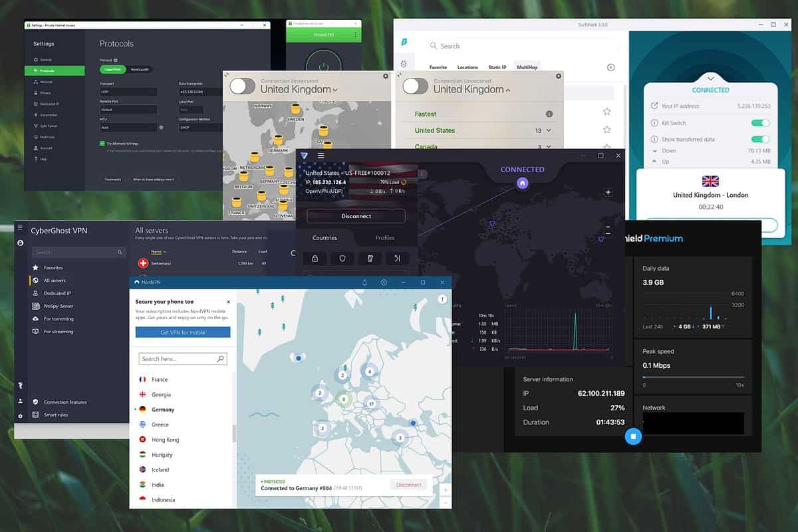The width and height of the screenshot is (798, 532).
Task: Click the Tor shield icon in ProtonVPN
Action: pos(342,258)
